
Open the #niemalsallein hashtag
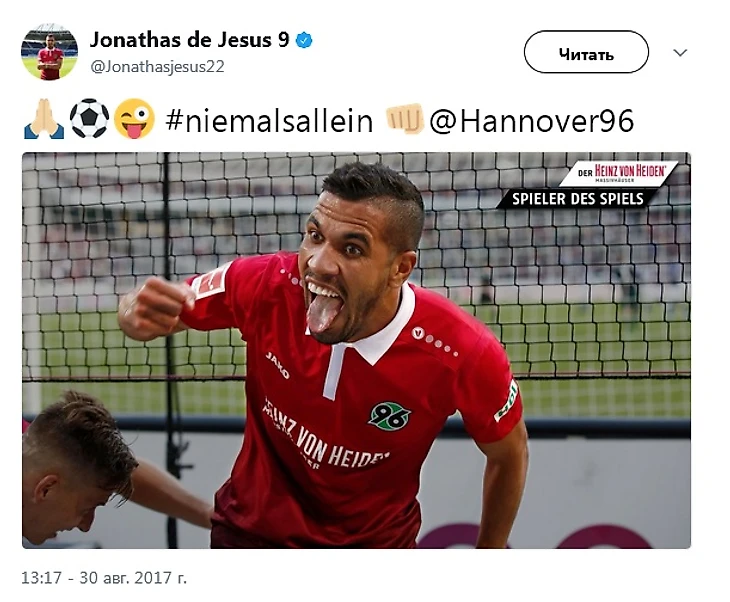click(x=269, y=121)
